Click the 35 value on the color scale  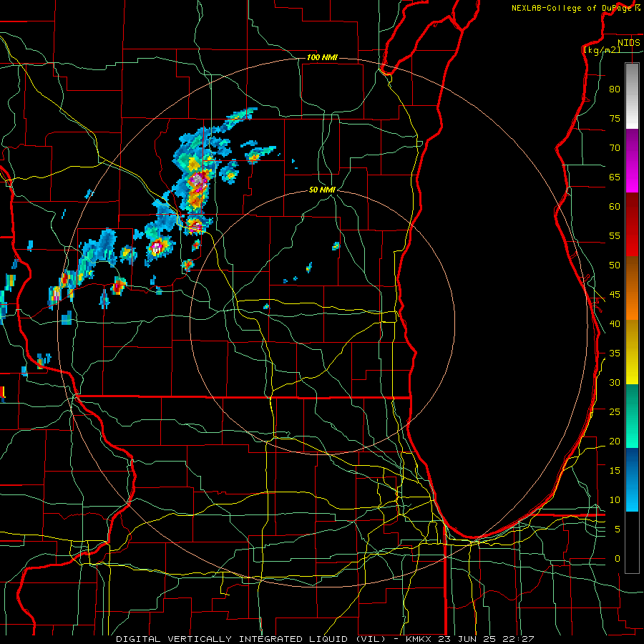tap(615, 353)
